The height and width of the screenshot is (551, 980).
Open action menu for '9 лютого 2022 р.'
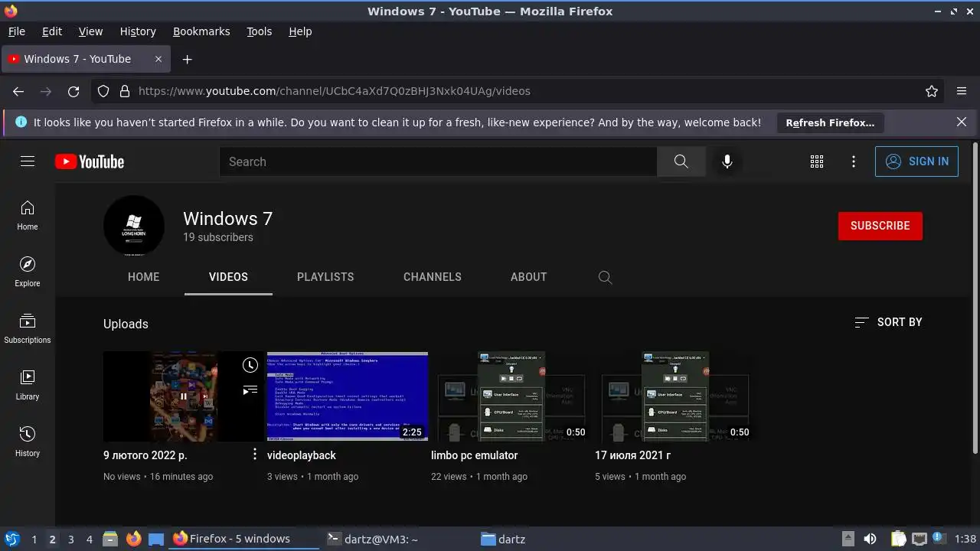(255, 455)
